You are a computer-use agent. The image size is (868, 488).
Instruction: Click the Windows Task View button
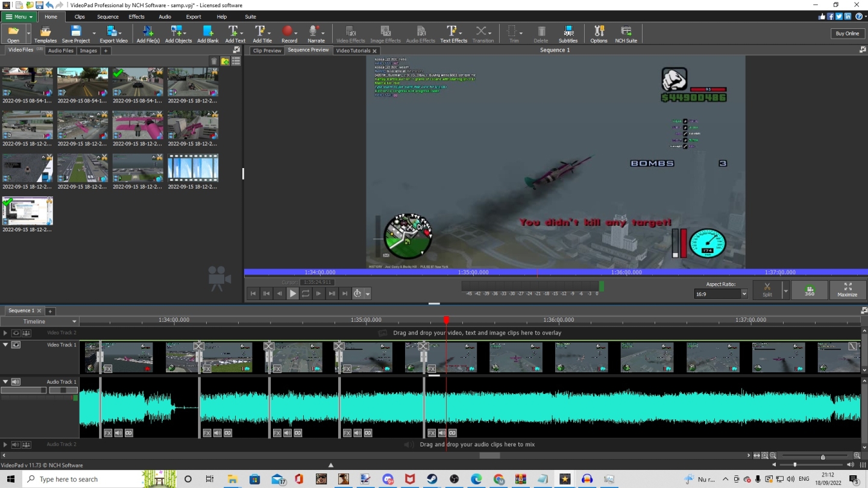(x=209, y=479)
